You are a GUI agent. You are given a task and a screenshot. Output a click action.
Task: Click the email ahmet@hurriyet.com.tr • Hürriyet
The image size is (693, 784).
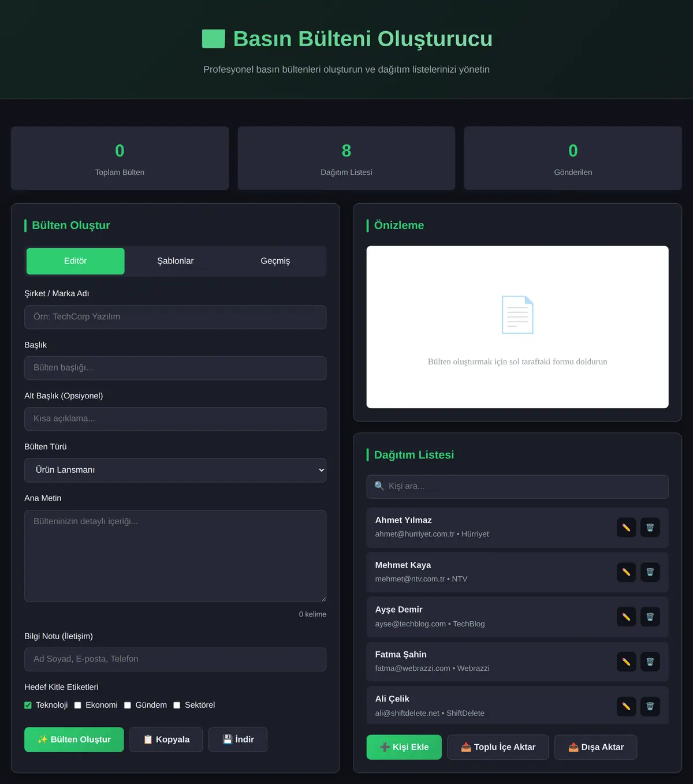coord(432,534)
